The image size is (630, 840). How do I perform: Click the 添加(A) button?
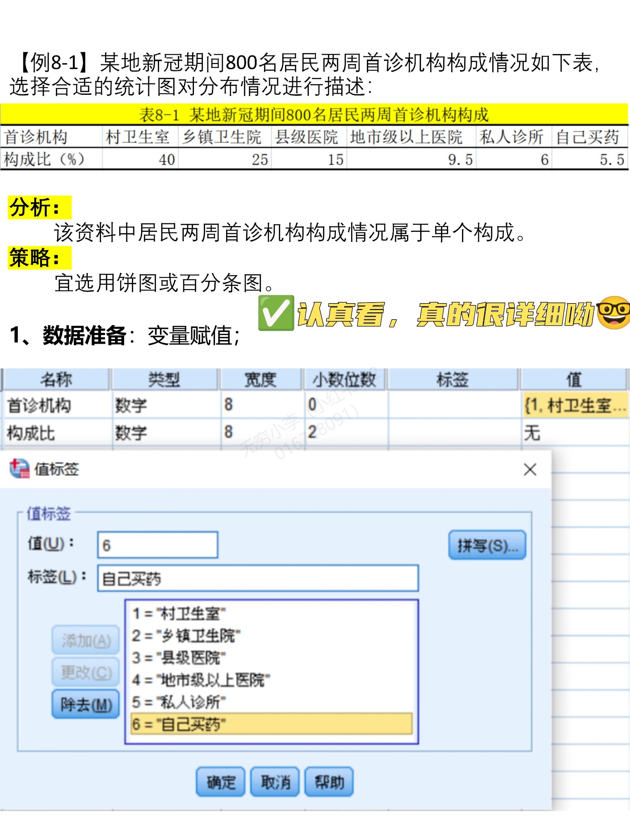click(x=86, y=640)
